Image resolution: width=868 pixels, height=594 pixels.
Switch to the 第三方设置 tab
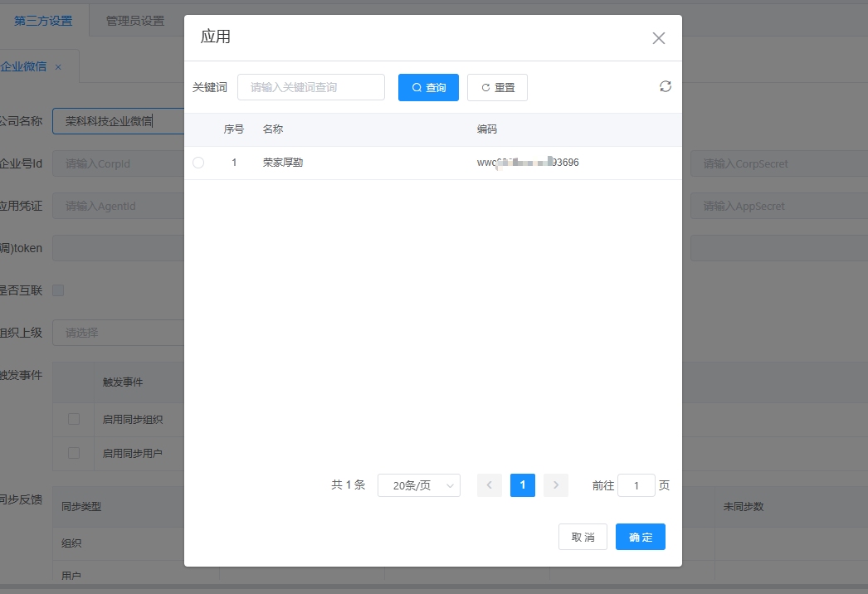click(43, 21)
